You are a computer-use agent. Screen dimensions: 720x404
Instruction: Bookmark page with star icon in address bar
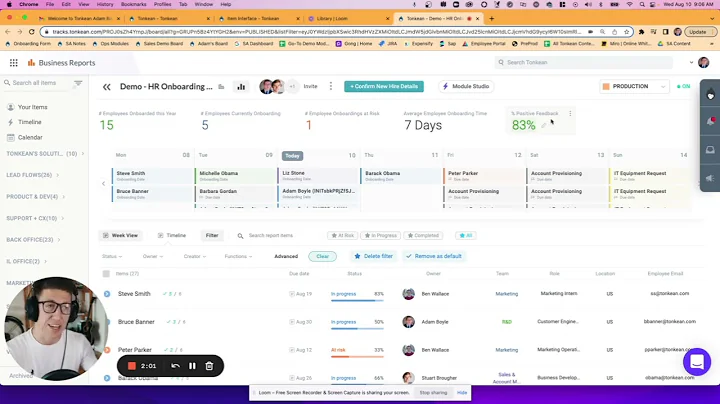pos(626,32)
